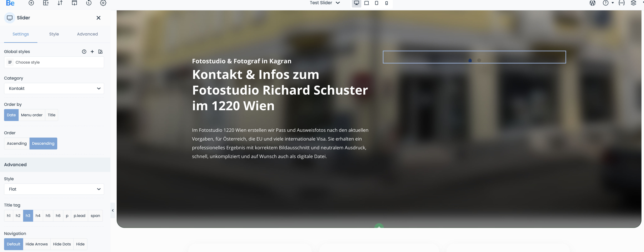The height and width of the screenshot is (252, 644).
Task: Expand the Category dropdown showing Kontakt
Action: coord(54,88)
